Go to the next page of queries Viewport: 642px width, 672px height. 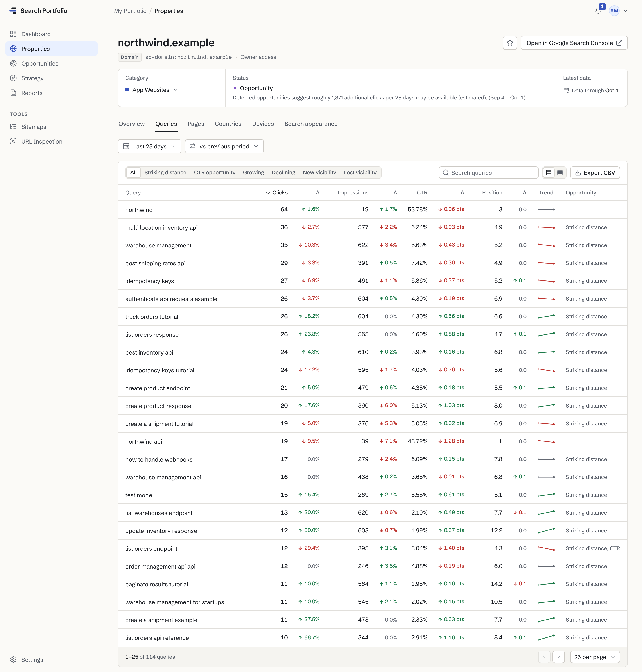coord(558,657)
